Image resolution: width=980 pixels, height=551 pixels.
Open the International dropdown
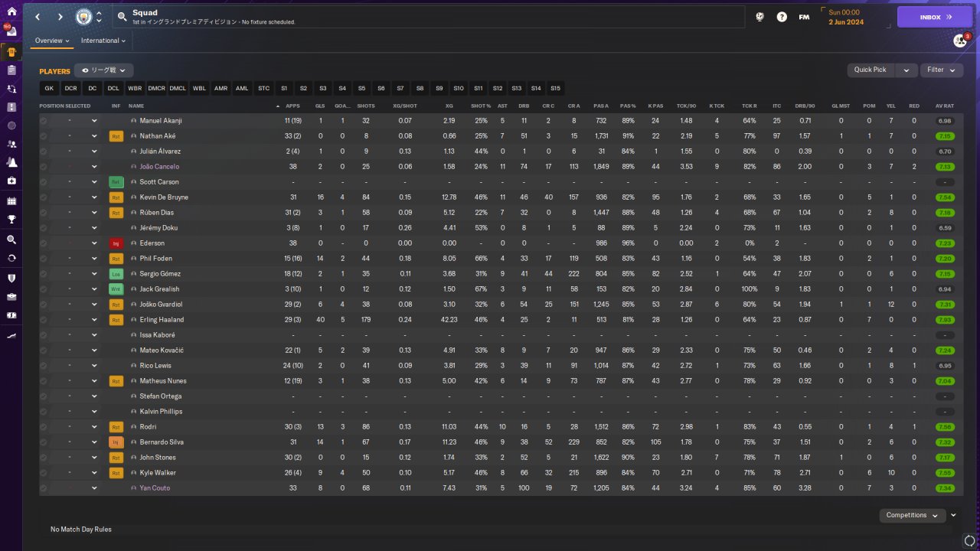click(x=103, y=41)
